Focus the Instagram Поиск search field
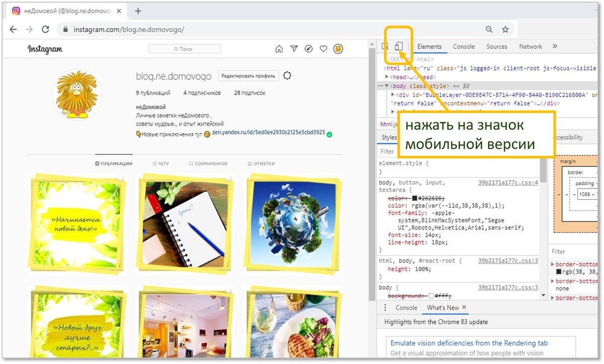The width and height of the screenshot is (604, 364). 185,49
